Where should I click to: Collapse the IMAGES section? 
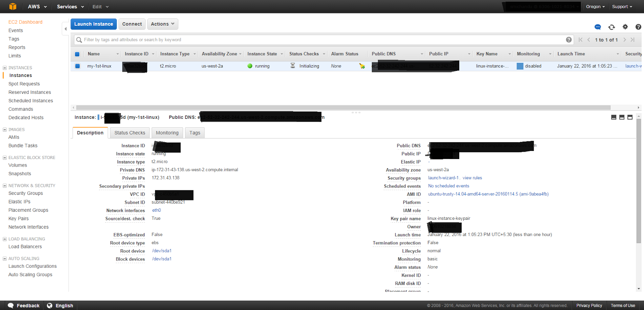pyautogui.click(x=5, y=130)
